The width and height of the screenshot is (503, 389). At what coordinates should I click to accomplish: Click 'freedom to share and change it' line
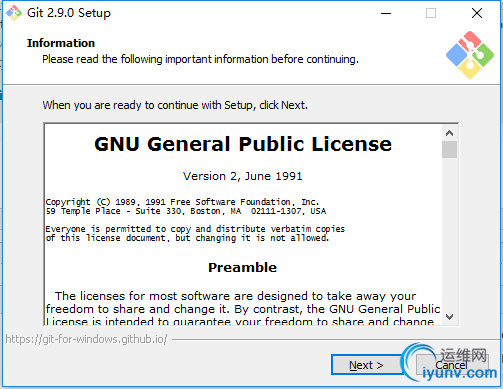[x=243, y=309]
